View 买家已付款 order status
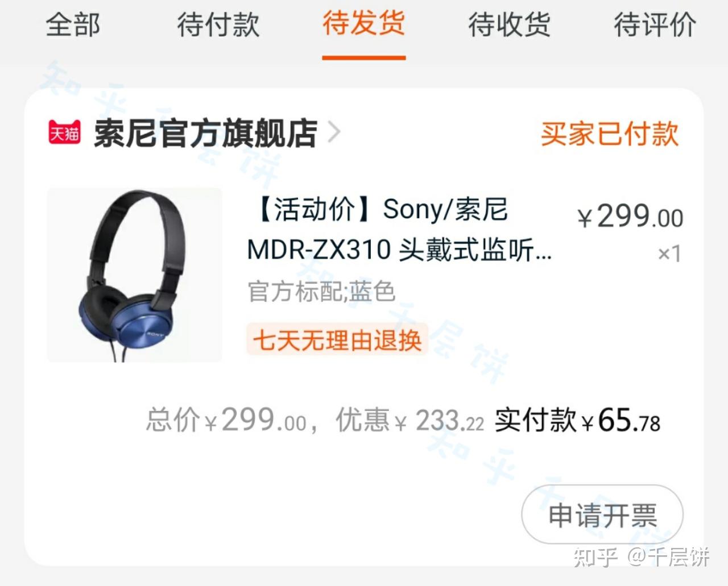 (609, 134)
